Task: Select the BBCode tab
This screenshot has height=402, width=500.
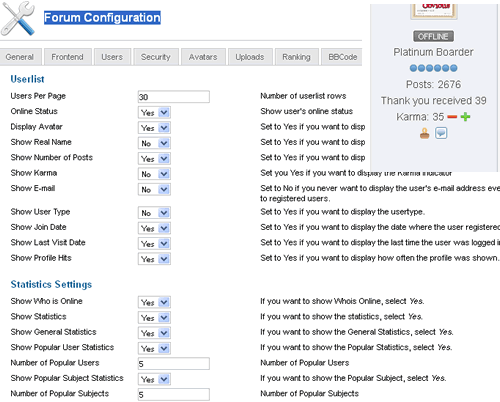Action: [x=342, y=57]
